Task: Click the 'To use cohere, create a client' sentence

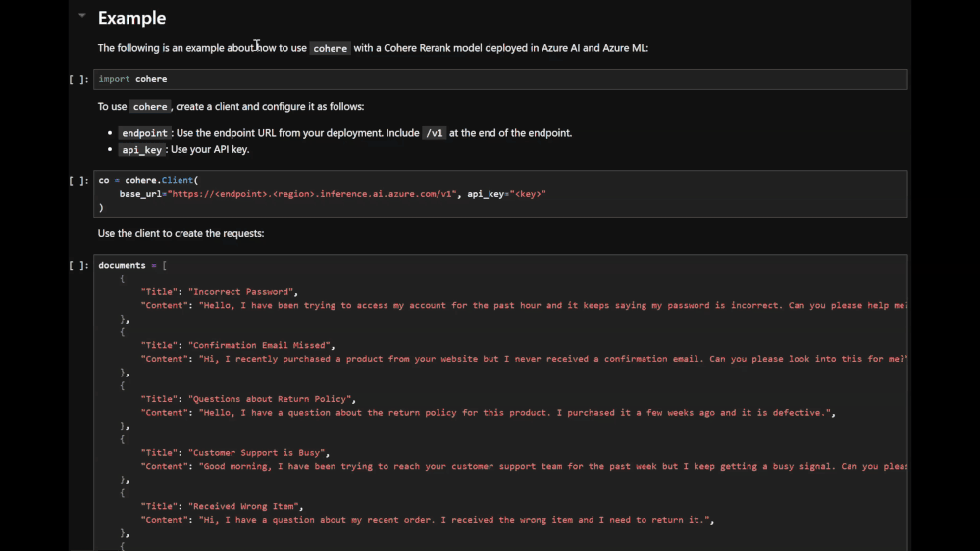Action: 231,106
